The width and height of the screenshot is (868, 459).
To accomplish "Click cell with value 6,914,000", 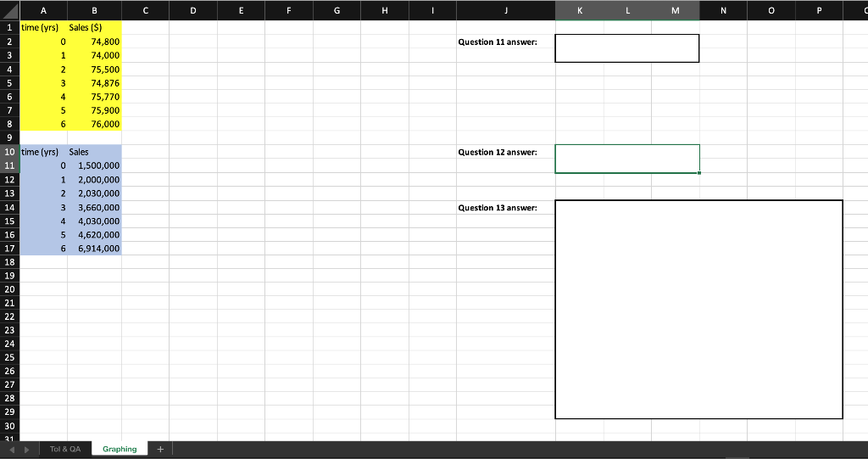I will pyautogui.click(x=95, y=249).
